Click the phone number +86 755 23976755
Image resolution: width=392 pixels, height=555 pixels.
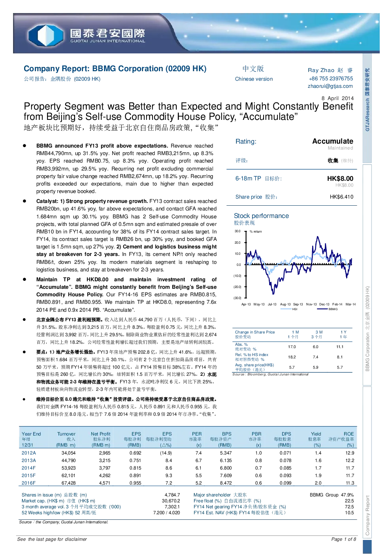pyautogui.click(x=331, y=78)
